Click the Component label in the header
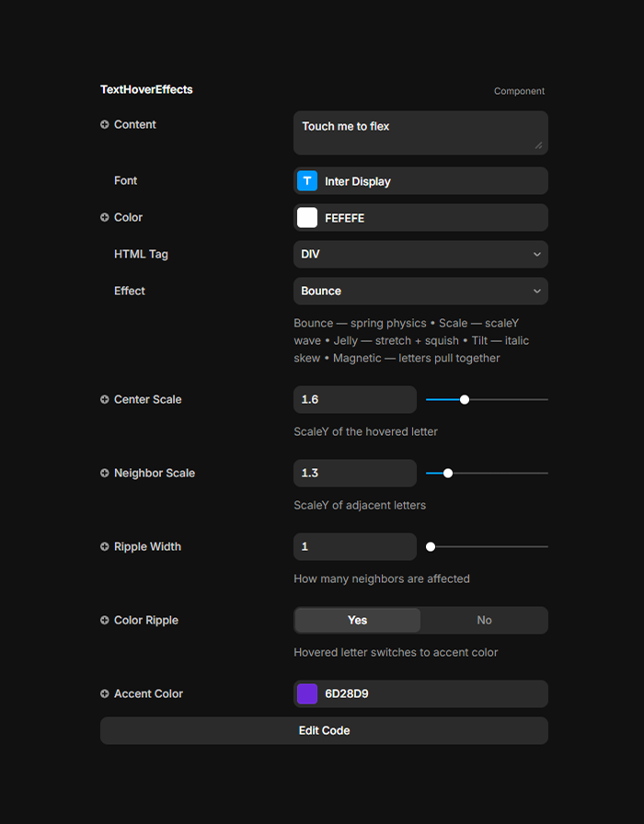644x824 pixels. click(x=519, y=91)
